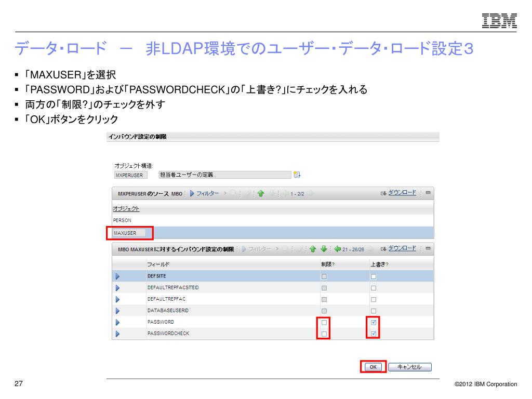Image resolution: width=532 pixels, height=399 pixels.
Task: Click the dimmed filter icon in the MAXUSER toolbar
Action: click(244, 249)
